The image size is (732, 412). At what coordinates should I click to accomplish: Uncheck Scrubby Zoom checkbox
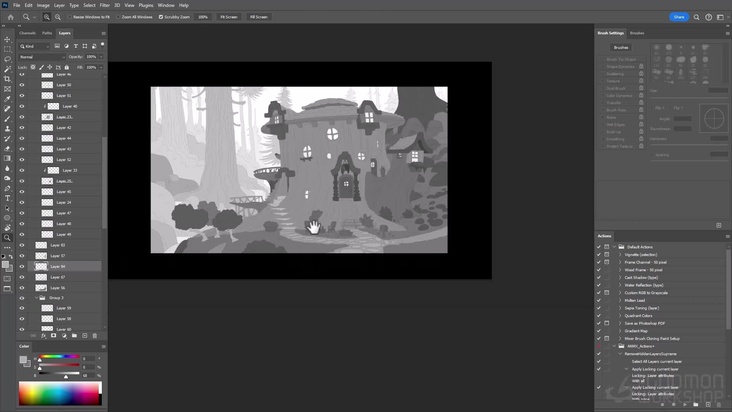pyautogui.click(x=161, y=17)
